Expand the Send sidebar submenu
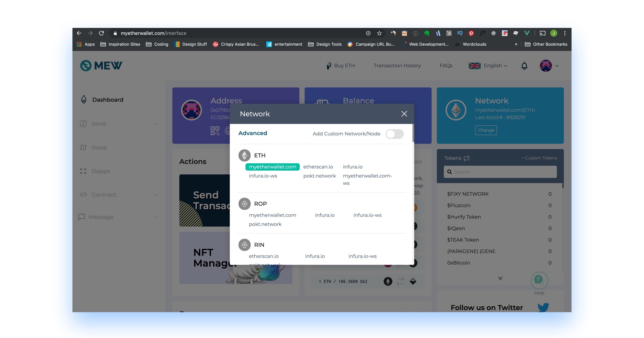The image size is (644, 338). [x=157, y=124]
